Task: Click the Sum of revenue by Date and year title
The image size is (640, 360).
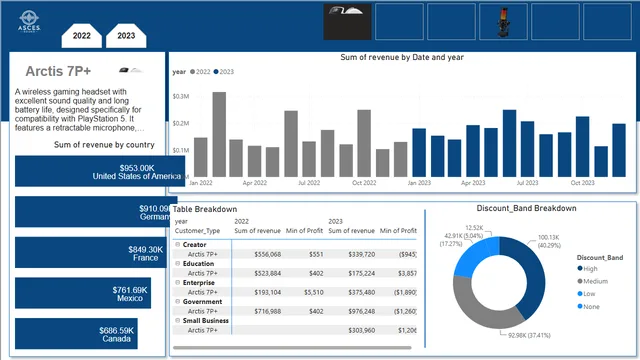Action: [x=402, y=57]
